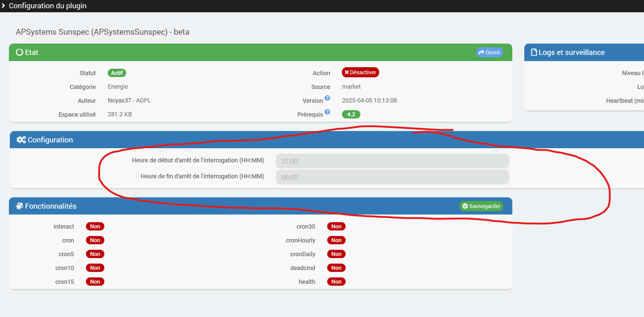Open the plugin with the Ouvrir button
Screen dimensions: 644x317
click(x=489, y=52)
